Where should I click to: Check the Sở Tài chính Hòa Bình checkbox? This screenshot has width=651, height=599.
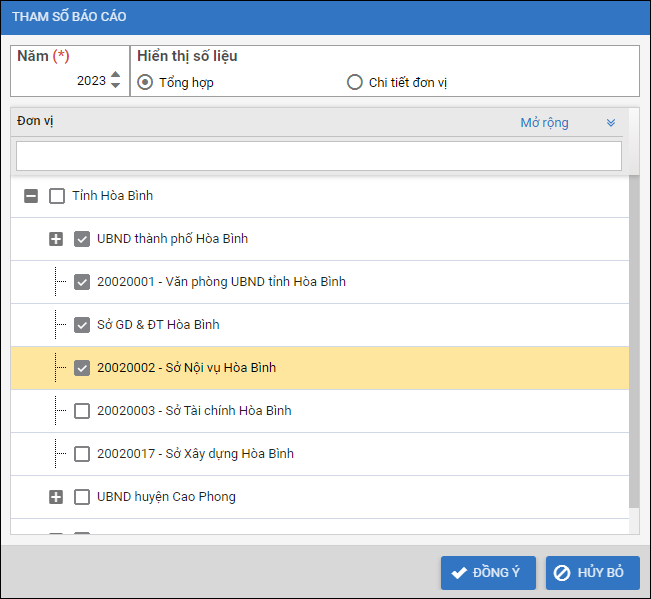(82, 411)
